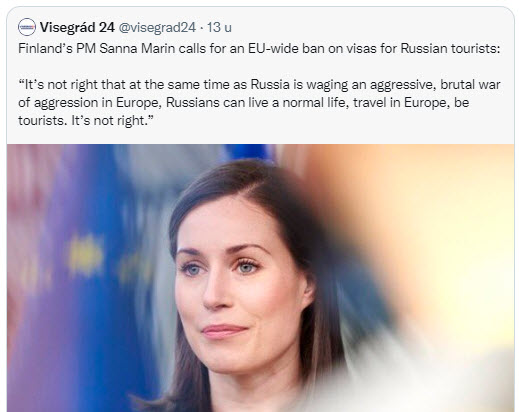Click the 13 u tweet timestamp
This screenshot has height=412, width=519.
pos(219,27)
